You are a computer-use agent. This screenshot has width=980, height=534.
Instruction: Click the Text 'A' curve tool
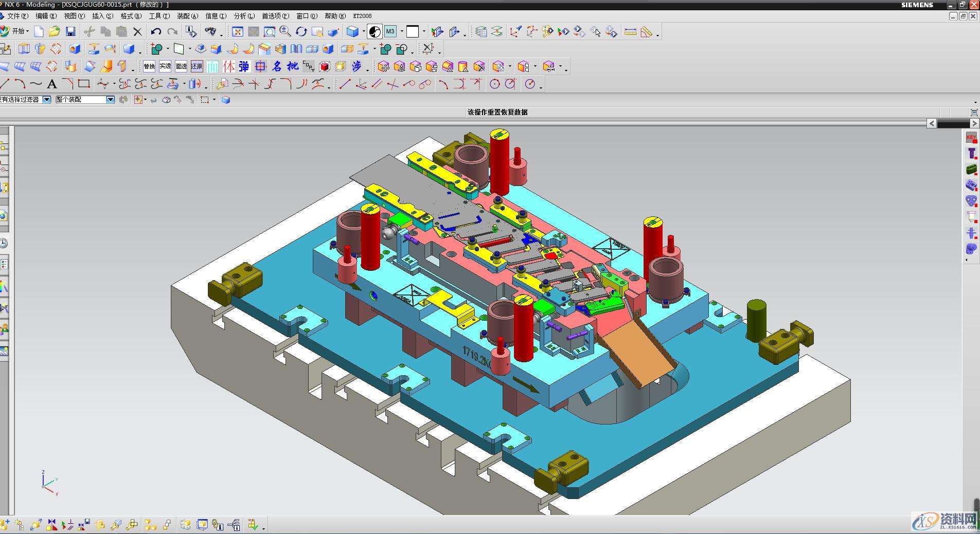coord(51,84)
